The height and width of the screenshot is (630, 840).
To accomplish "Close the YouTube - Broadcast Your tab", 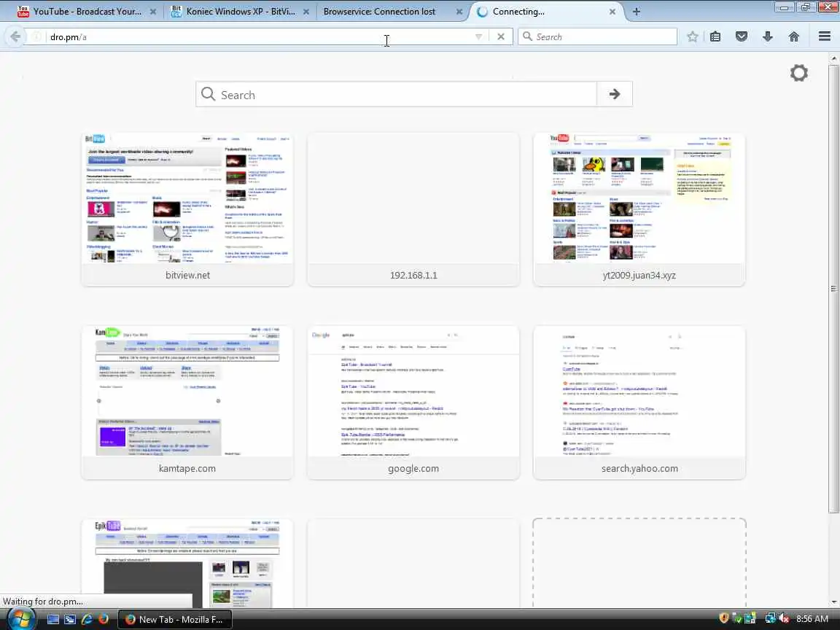I will tap(152, 11).
